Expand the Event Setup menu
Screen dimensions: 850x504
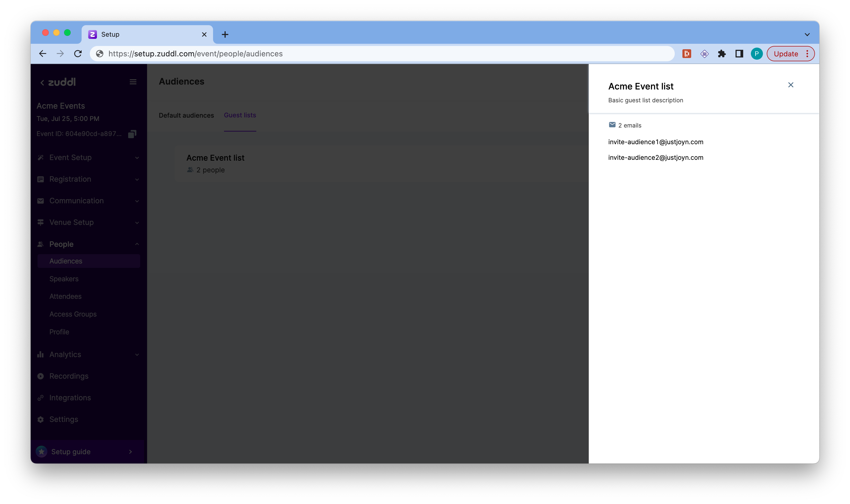pos(88,158)
